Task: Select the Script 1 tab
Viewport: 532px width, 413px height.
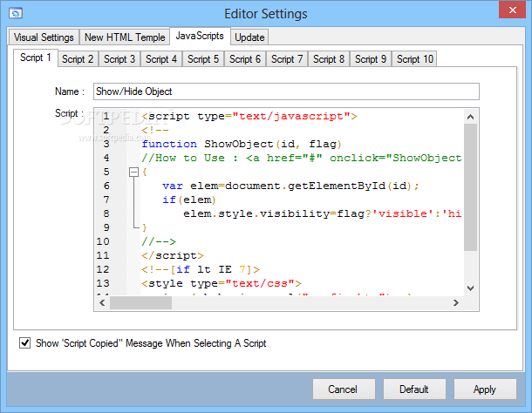Action: tap(35, 58)
